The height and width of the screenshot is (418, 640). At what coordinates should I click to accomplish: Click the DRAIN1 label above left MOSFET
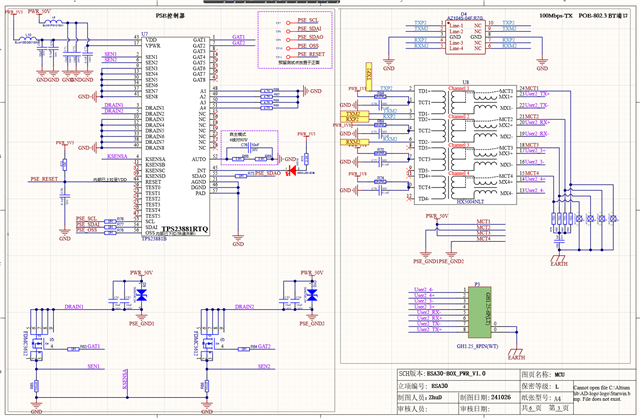[x=74, y=307]
